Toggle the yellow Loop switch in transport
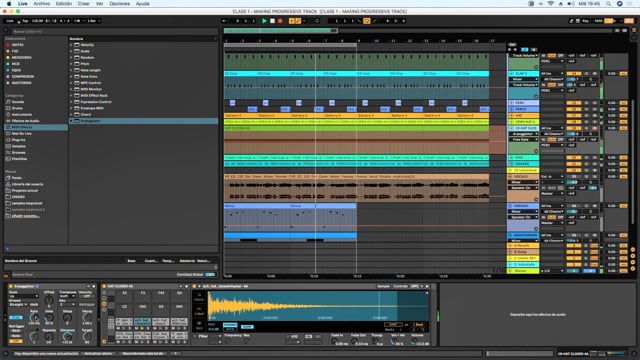Viewport: 640px width, 360px height. point(367,21)
